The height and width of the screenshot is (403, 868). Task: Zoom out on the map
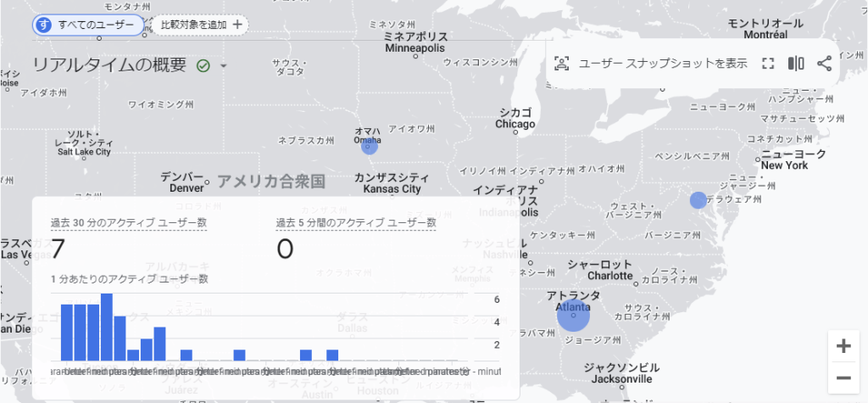click(x=843, y=378)
